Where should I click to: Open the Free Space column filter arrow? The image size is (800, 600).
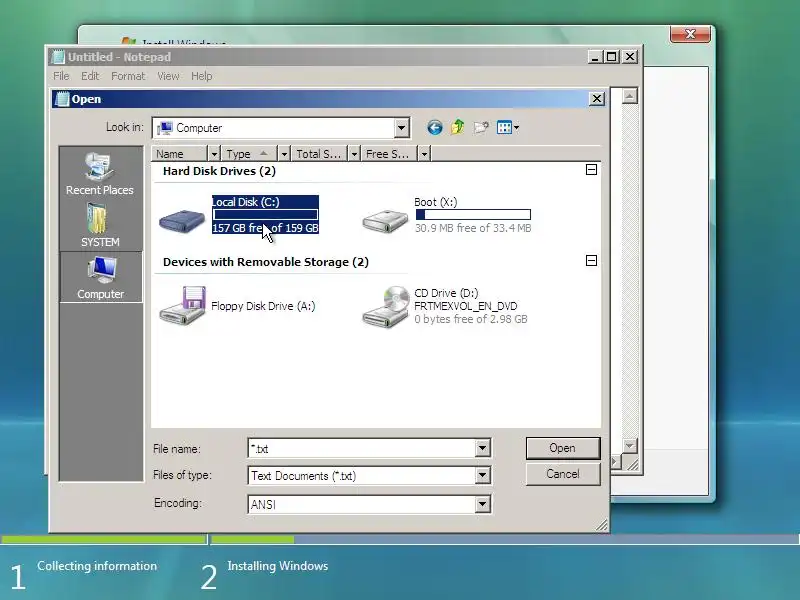(423, 154)
